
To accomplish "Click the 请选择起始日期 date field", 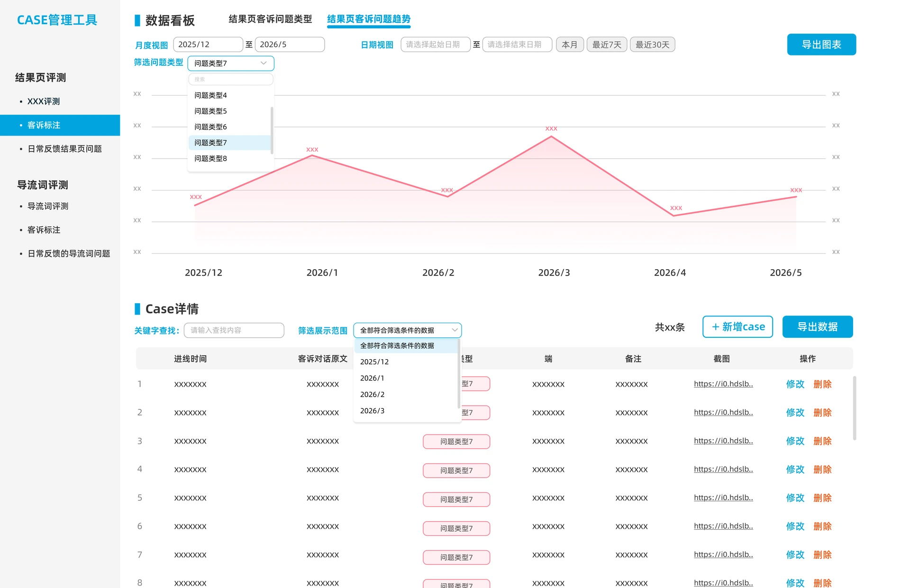I will pos(436,45).
